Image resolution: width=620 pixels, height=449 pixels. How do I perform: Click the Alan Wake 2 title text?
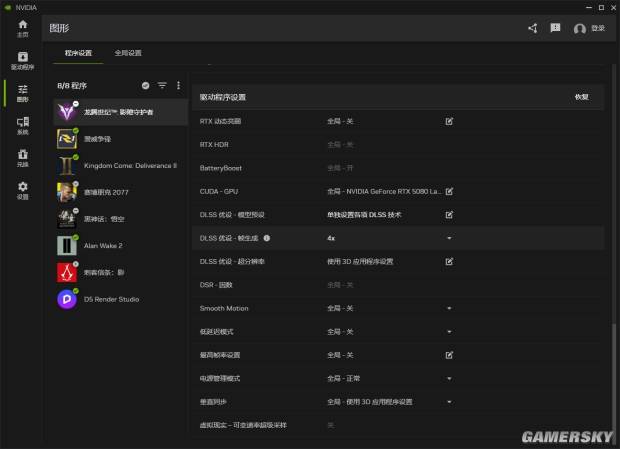[x=103, y=245]
